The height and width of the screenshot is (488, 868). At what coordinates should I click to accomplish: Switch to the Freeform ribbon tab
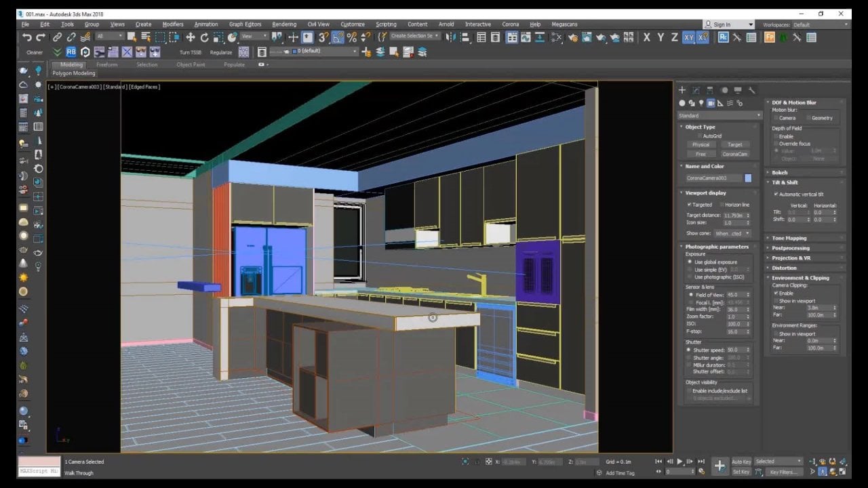pyautogui.click(x=106, y=65)
